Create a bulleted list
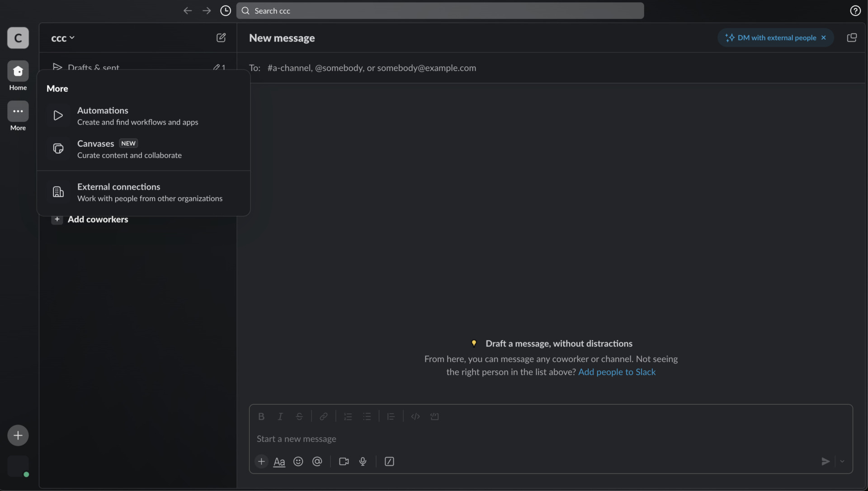 367,416
